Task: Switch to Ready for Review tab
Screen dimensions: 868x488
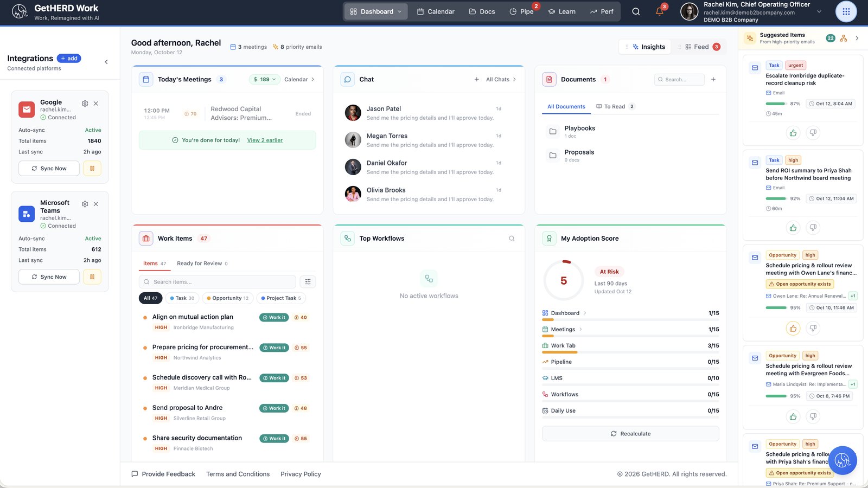Action: coord(202,264)
